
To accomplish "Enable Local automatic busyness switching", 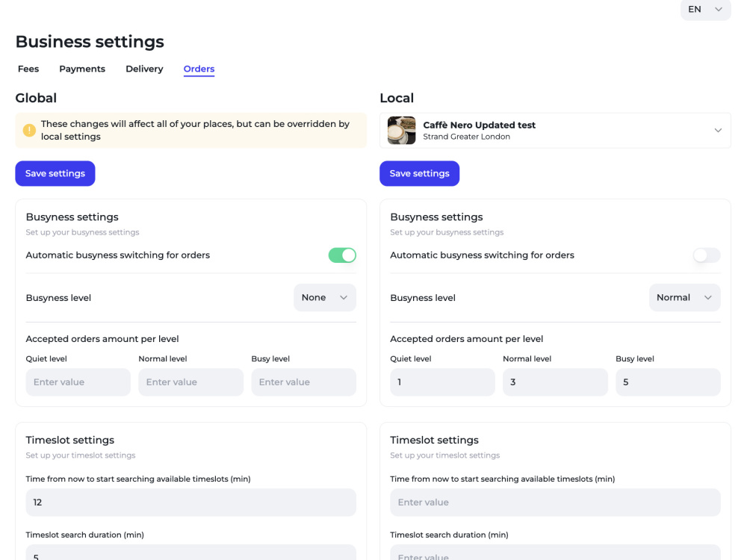I will tap(707, 255).
